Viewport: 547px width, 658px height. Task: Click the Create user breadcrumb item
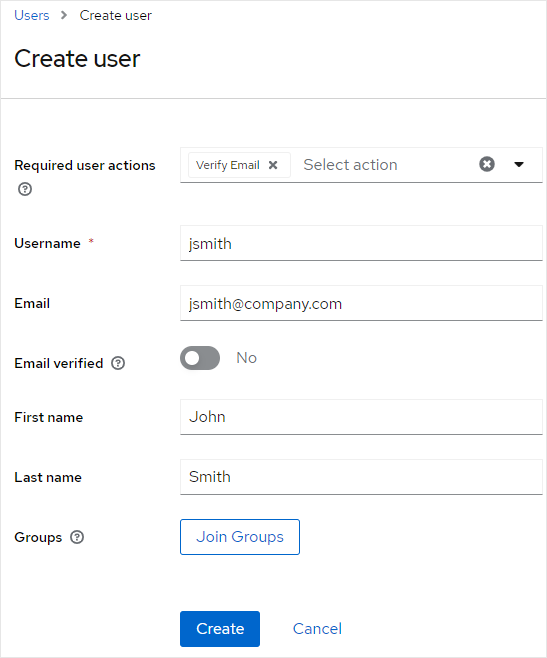tap(115, 16)
